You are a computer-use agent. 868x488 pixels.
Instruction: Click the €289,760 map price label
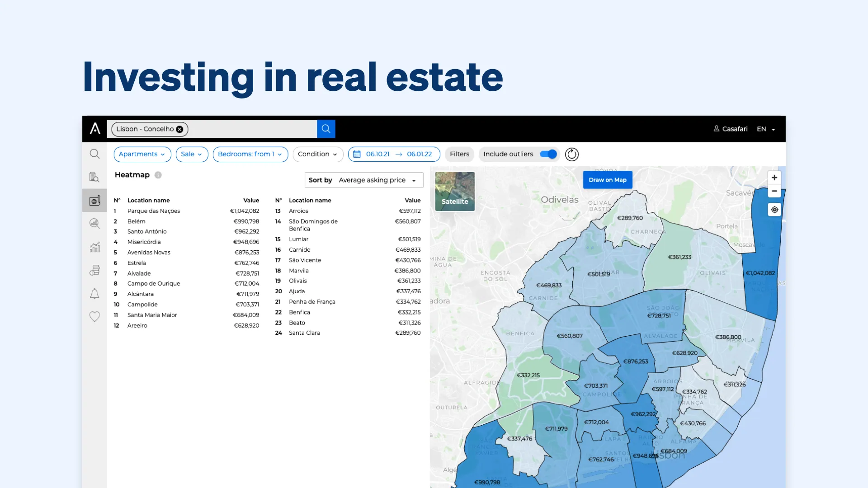click(630, 218)
